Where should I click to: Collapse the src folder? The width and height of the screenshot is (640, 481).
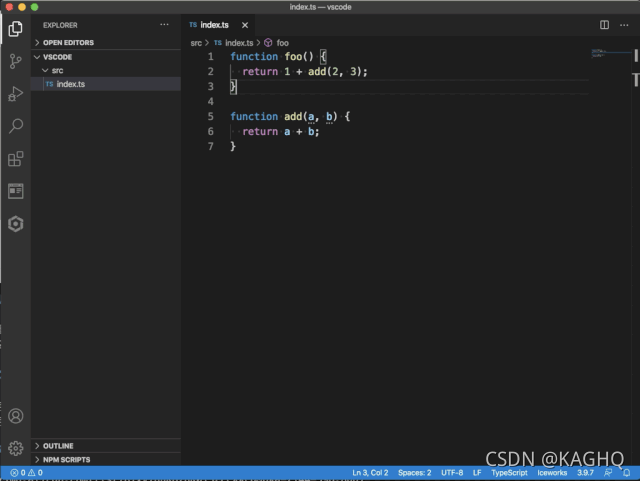pyautogui.click(x=106, y=70)
